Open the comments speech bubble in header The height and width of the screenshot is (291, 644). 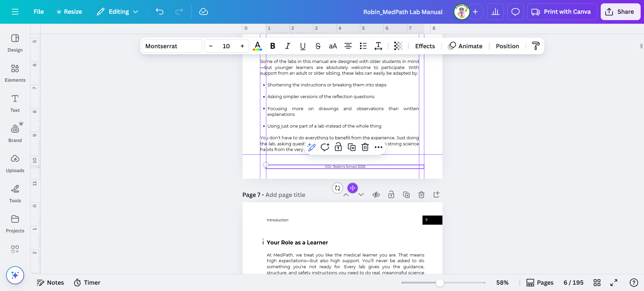coord(516,12)
